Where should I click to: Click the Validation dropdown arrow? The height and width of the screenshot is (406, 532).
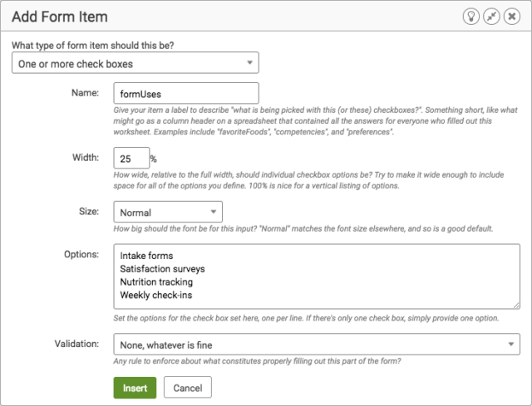pyautogui.click(x=510, y=345)
